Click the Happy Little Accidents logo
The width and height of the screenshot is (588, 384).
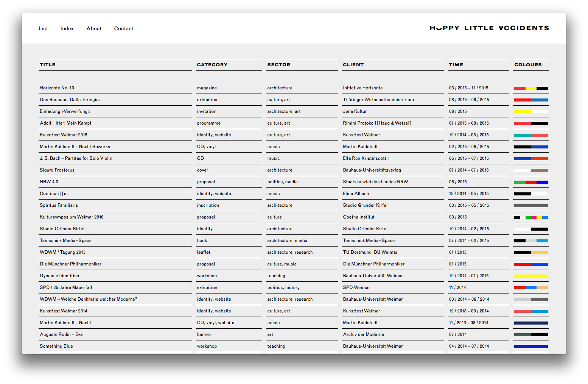tap(489, 28)
